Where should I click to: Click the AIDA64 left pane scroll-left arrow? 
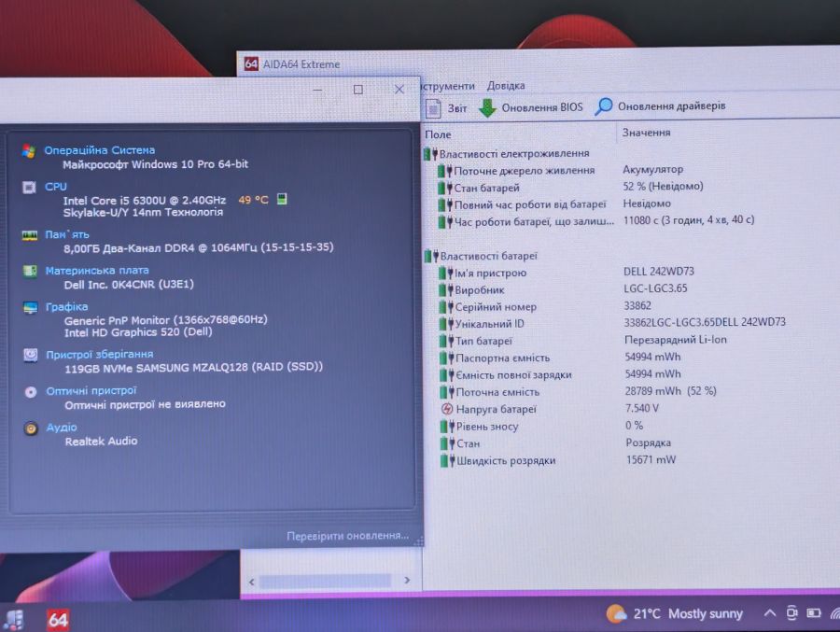(x=252, y=582)
